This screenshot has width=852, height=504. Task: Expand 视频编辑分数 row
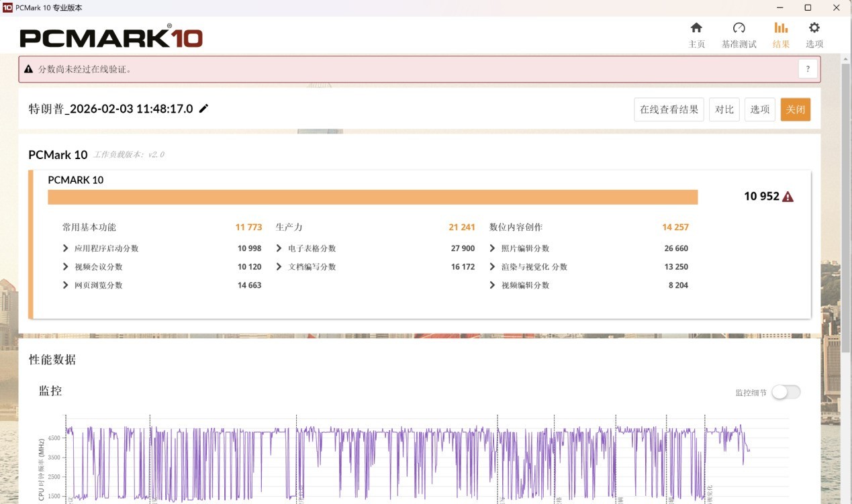point(493,285)
